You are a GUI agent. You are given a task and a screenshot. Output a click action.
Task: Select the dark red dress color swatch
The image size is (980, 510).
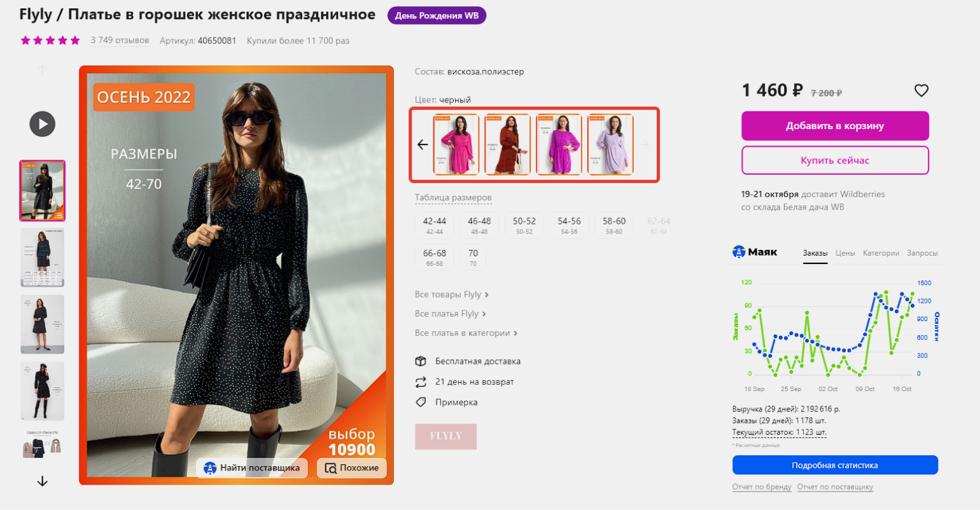(507, 144)
